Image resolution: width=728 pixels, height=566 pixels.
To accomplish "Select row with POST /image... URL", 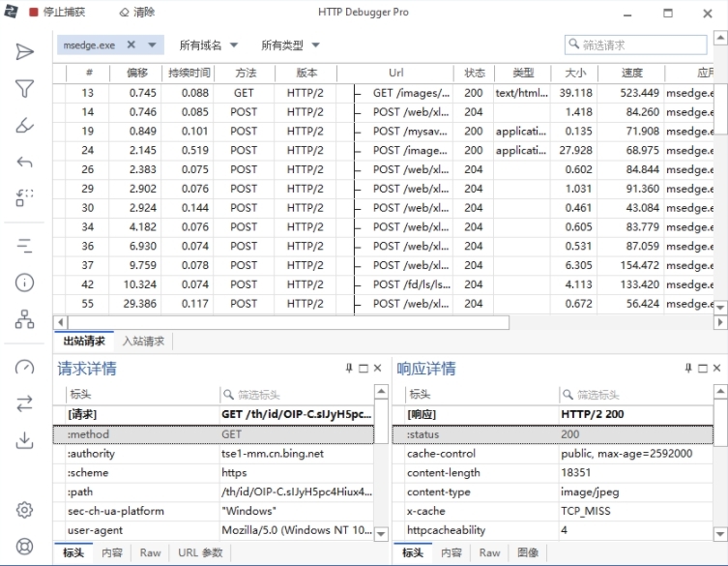I will [x=384, y=150].
